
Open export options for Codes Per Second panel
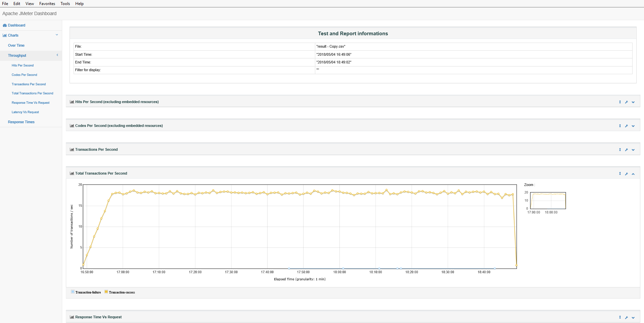click(x=619, y=126)
